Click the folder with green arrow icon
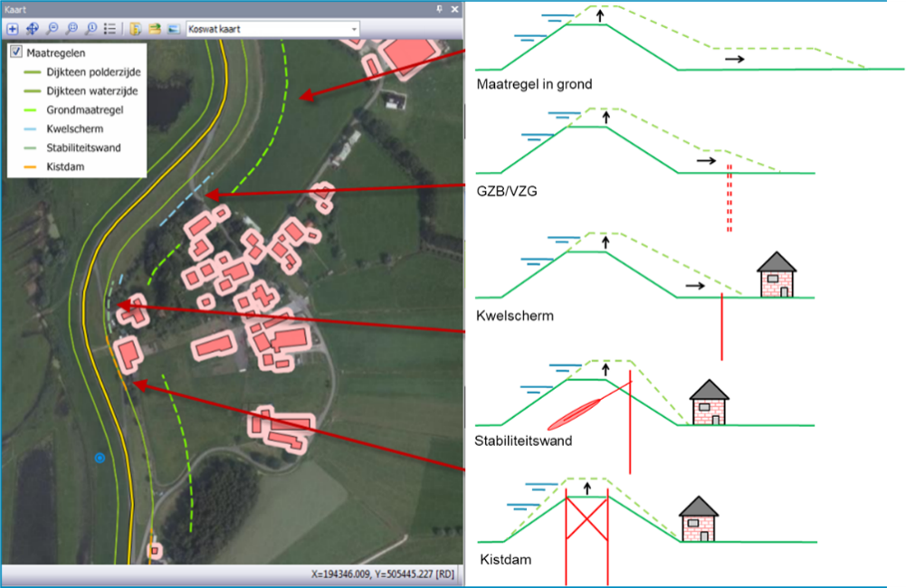This screenshot has height=588, width=906. 154,28
